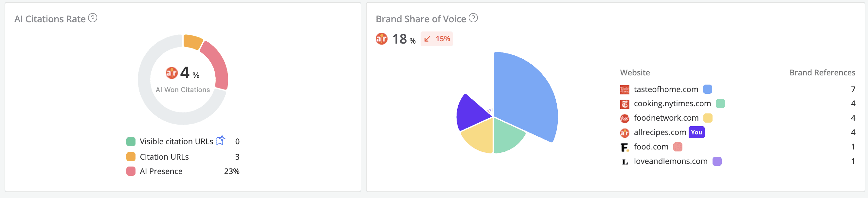Click the pin icon beside Visible citation URLs
This screenshot has height=198, width=868.
click(x=221, y=141)
